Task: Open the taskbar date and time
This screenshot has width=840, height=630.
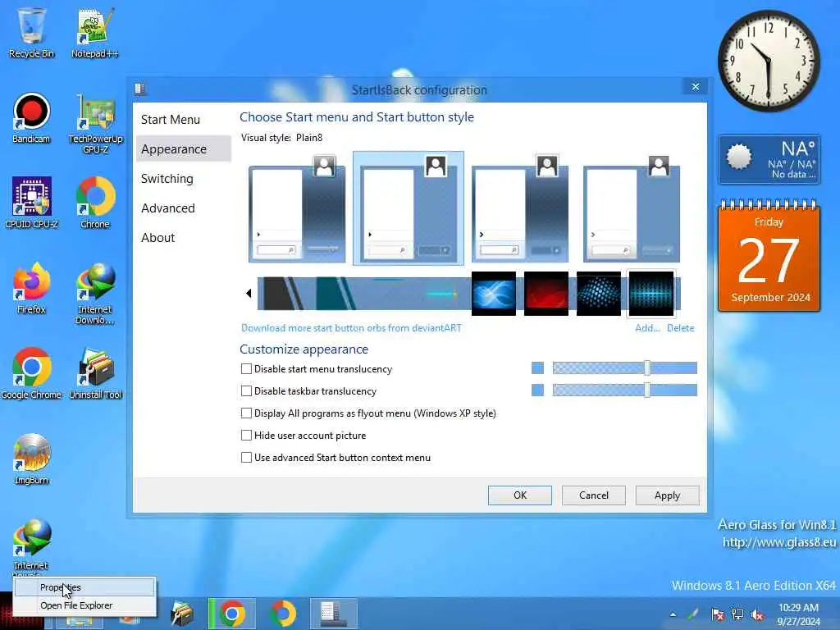Action: 798,614
